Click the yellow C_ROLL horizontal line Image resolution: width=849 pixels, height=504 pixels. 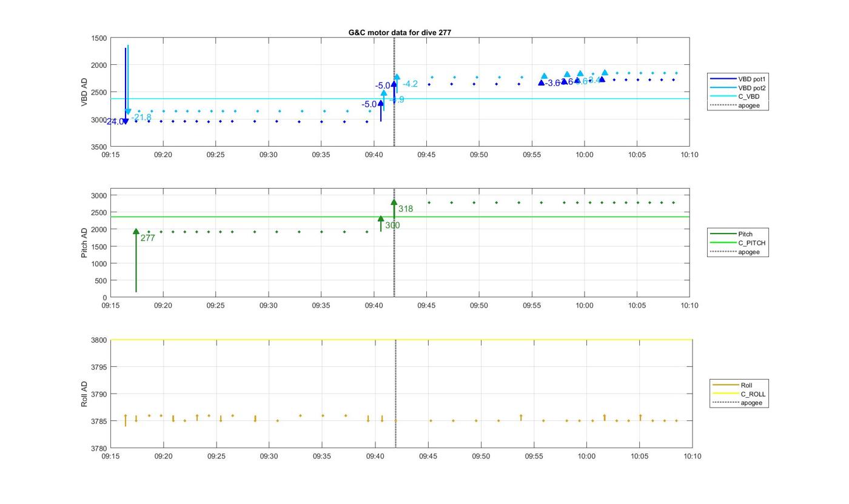(x=401, y=340)
